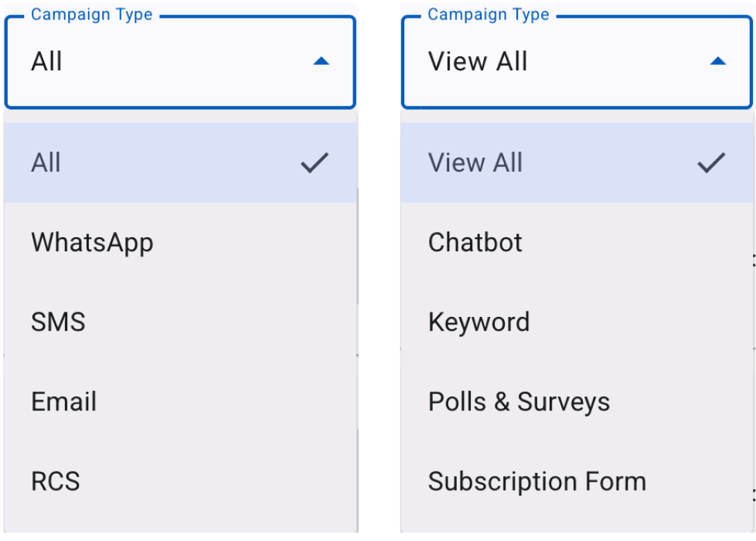756x541 pixels.
Task: Collapse arrow in field showing "All"
Action: 321,61
